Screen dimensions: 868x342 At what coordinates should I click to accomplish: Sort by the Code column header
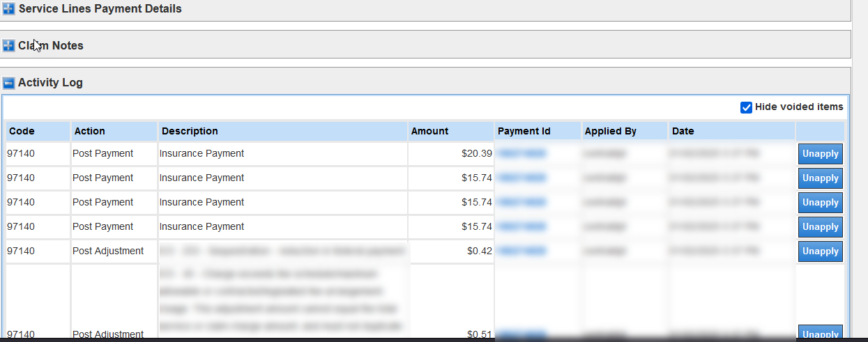[22, 131]
